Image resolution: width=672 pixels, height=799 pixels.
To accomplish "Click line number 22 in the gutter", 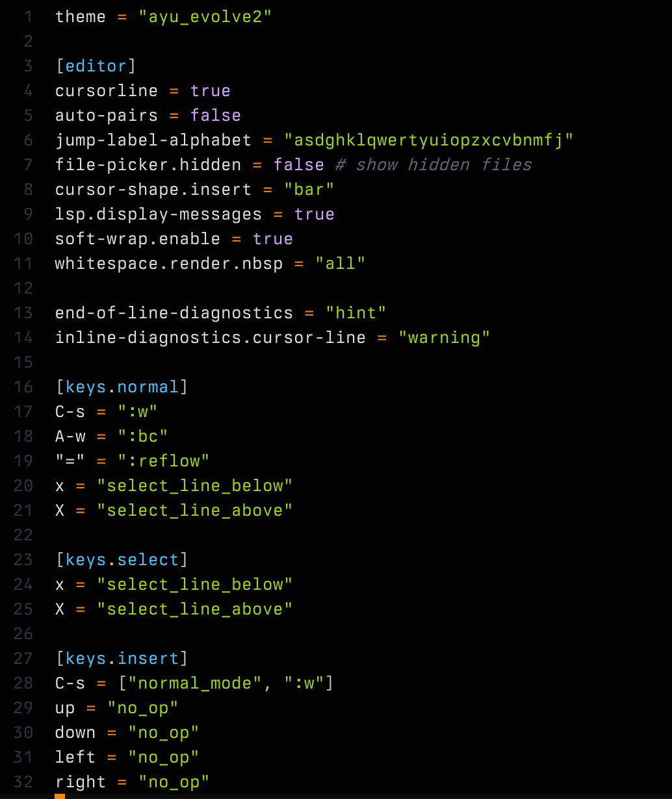I will coord(23,535).
